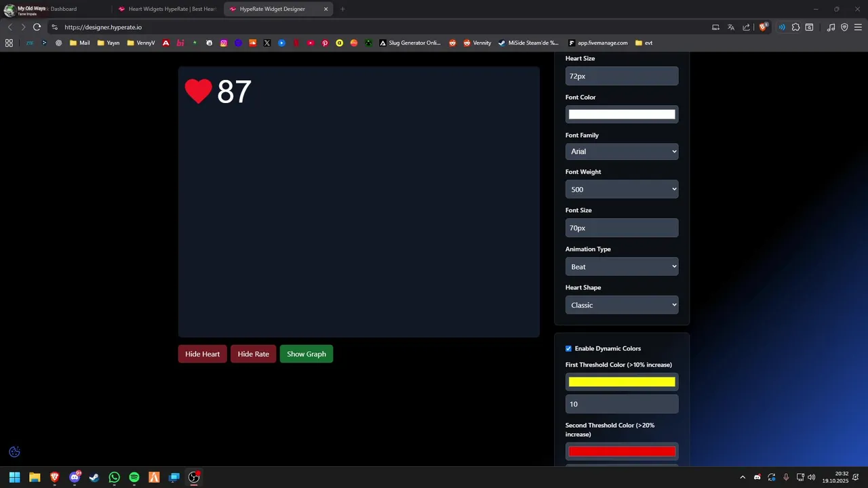Switch to the Heart Widgets HypeRate tab

point(167,9)
